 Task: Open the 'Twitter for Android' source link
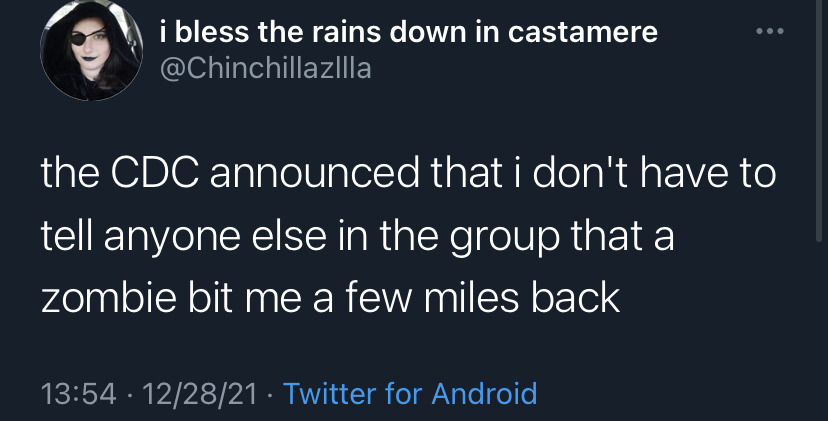tap(410, 394)
